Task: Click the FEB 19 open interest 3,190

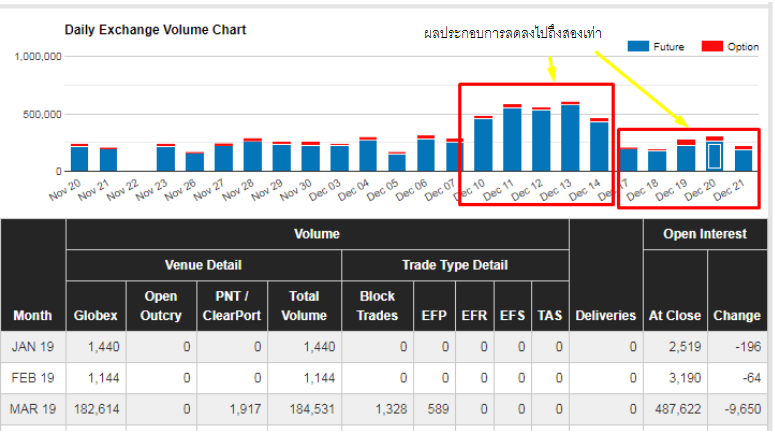Action: click(x=685, y=378)
